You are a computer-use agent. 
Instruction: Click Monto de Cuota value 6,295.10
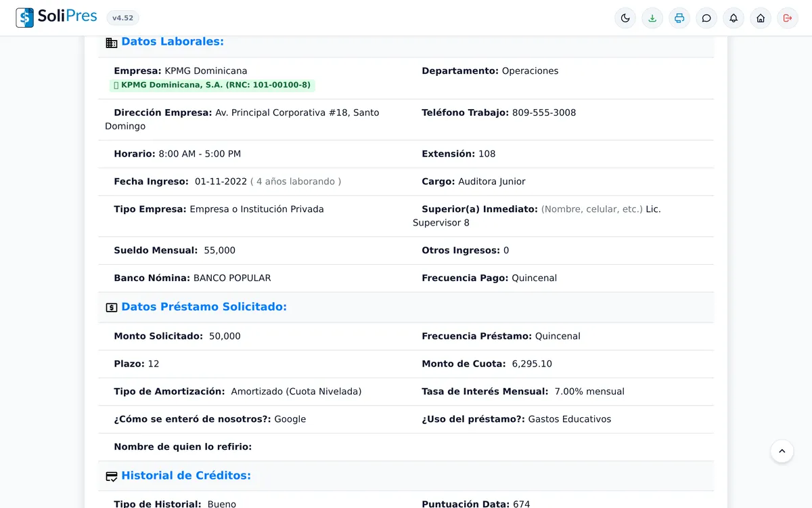532,364
